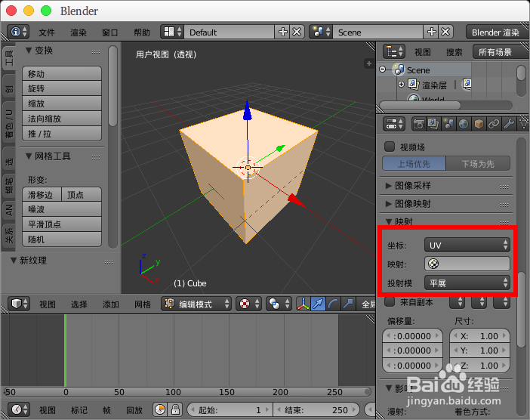Switch to the 工具 tool shelf tab
Image resolution: width=530 pixels, height=420 pixels.
click(x=9, y=57)
